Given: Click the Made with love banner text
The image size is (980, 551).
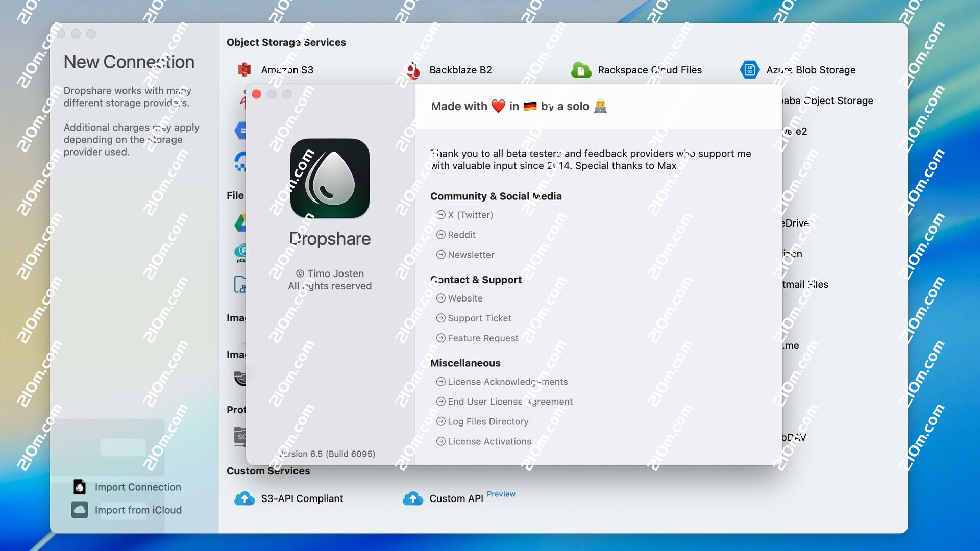Looking at the screenshot, I should (x=519, y=106).
